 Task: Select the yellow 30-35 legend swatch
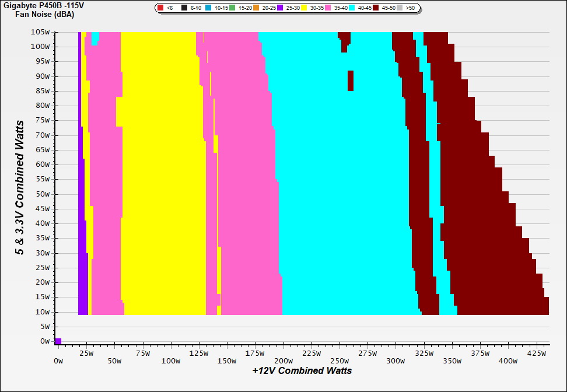tap(303, 8)
